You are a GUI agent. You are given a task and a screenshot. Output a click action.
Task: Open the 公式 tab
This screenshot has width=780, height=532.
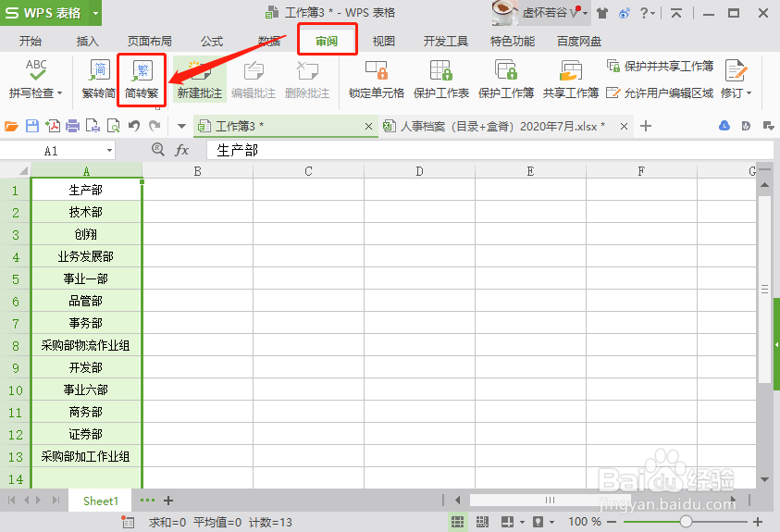212,42
